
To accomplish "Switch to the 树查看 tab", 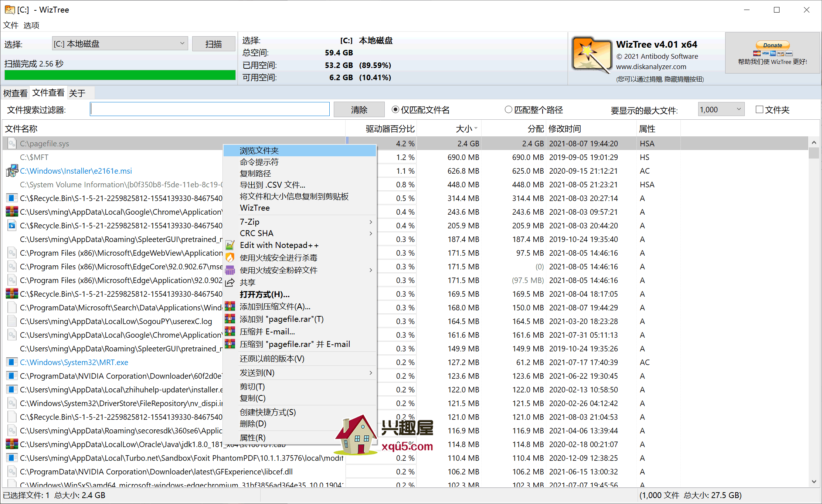I will coord(16,93).
